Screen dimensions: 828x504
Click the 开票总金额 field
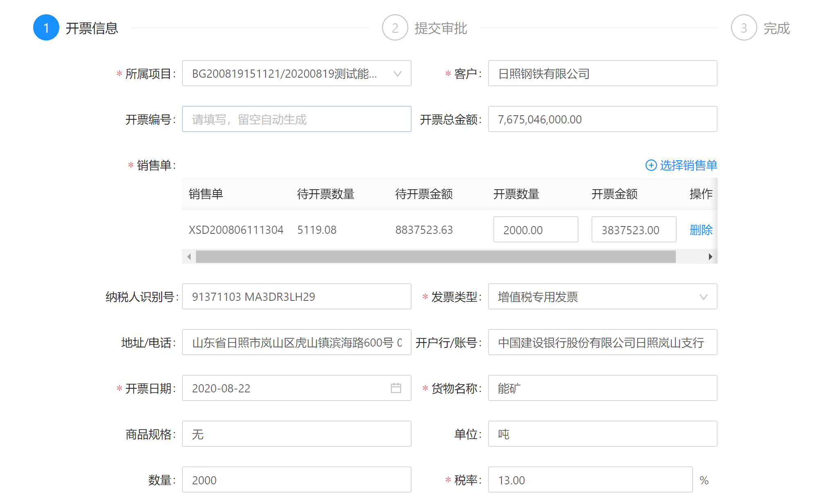coord(602,119)
